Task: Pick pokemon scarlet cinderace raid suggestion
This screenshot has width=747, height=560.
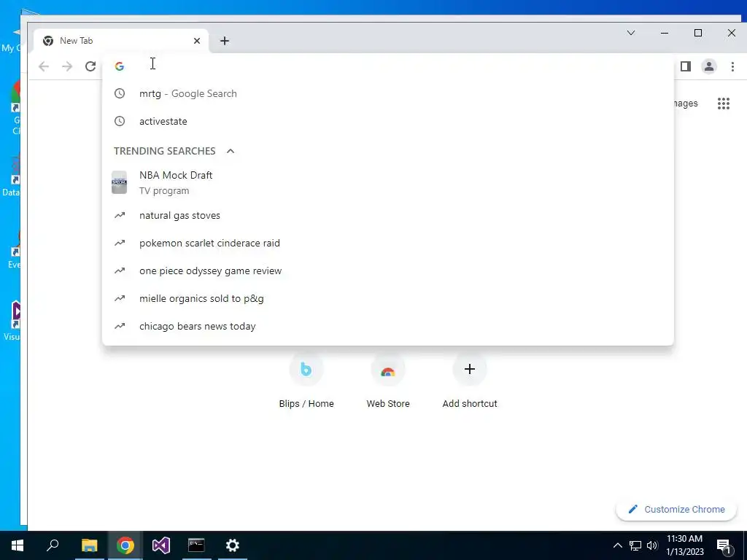Action: pyautogui.click(x=388, y=243)
